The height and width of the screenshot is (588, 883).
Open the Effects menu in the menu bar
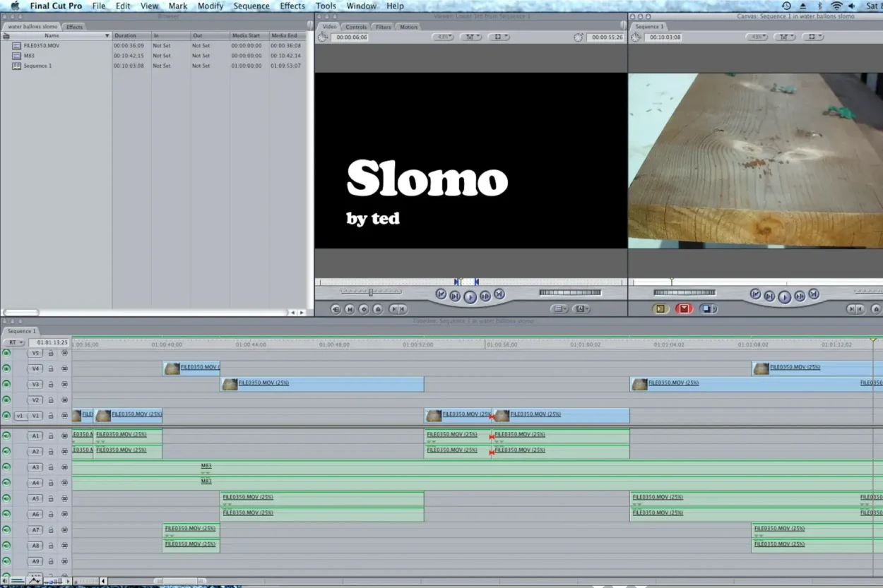[292, 6]
